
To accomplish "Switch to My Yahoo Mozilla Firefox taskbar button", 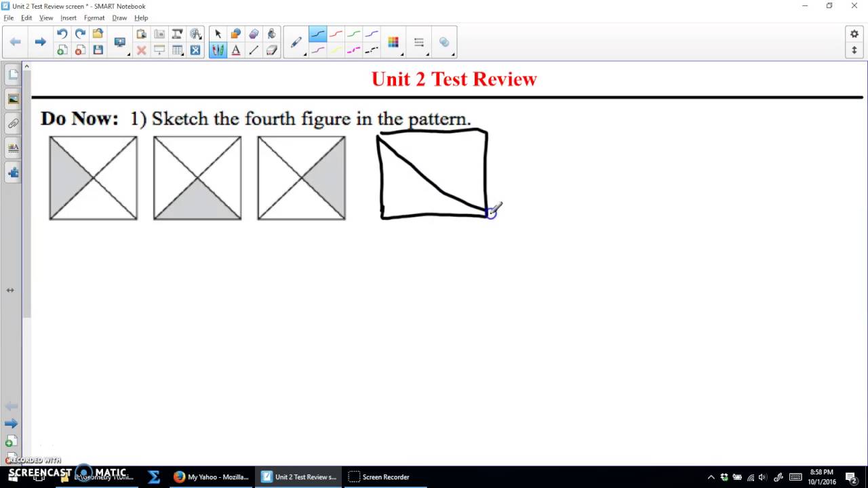I will point(211,476).
